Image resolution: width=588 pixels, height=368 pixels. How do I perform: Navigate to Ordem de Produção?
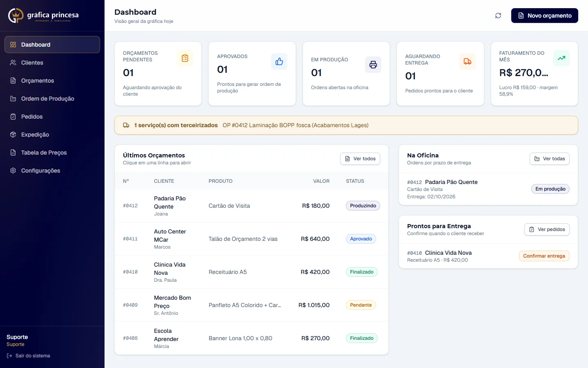[x=52, y=99]
